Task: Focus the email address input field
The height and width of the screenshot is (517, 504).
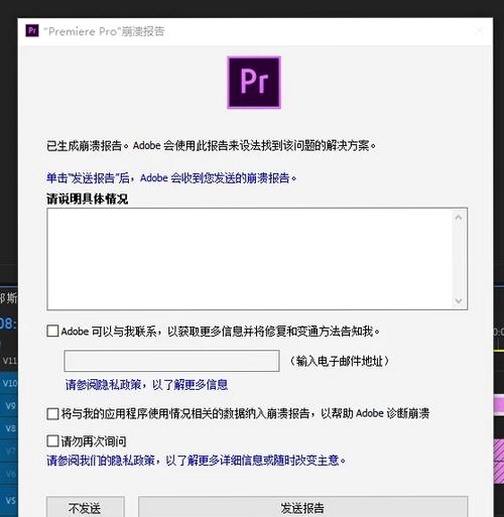Action: [172, 361]
